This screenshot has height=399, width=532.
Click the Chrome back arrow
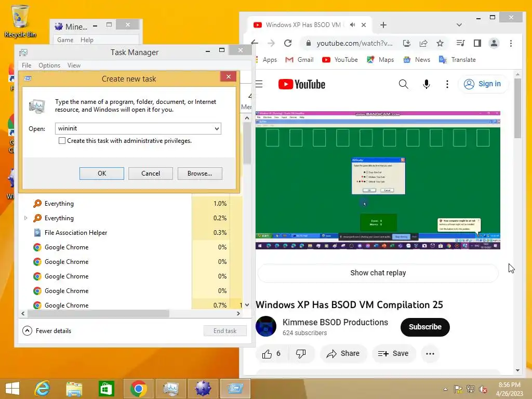click(255, 43)
